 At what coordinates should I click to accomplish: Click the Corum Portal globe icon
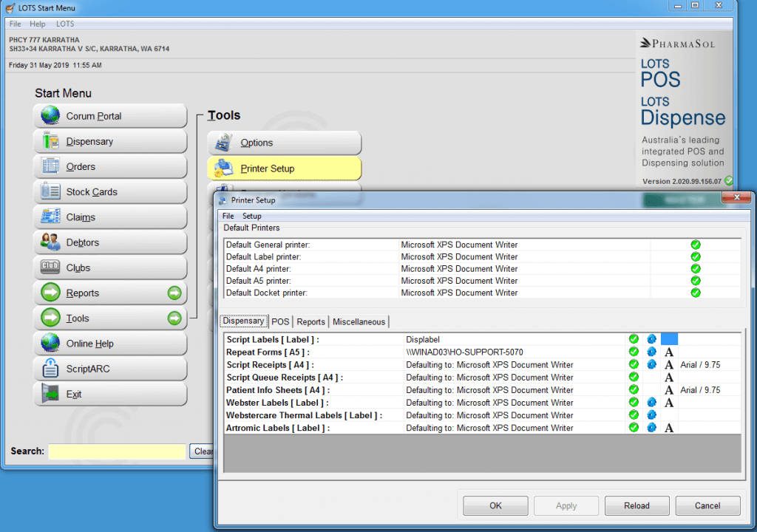click(50, 116)
